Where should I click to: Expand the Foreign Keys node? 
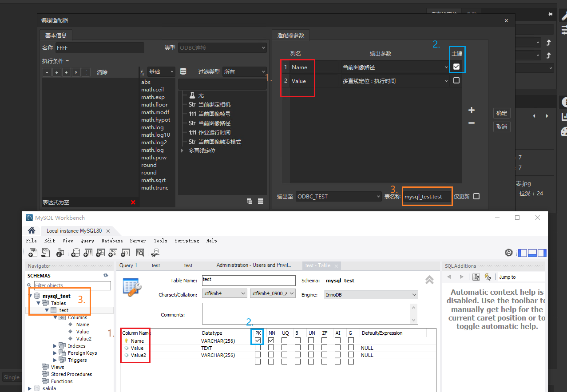(x=55, y=353)
